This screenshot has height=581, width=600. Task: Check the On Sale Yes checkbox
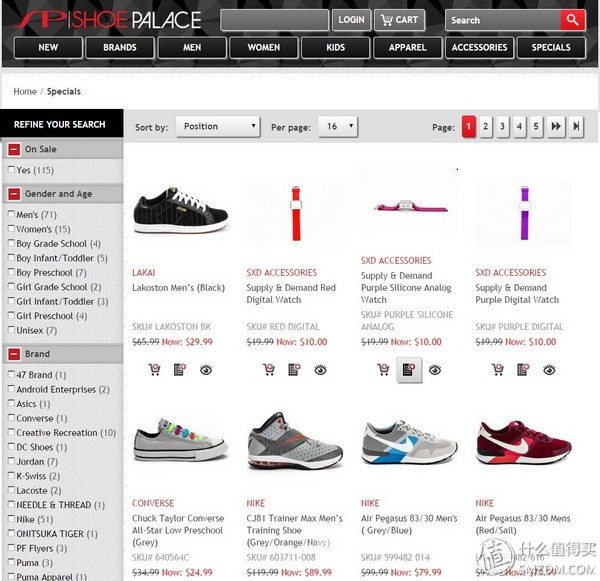(11, 170)
